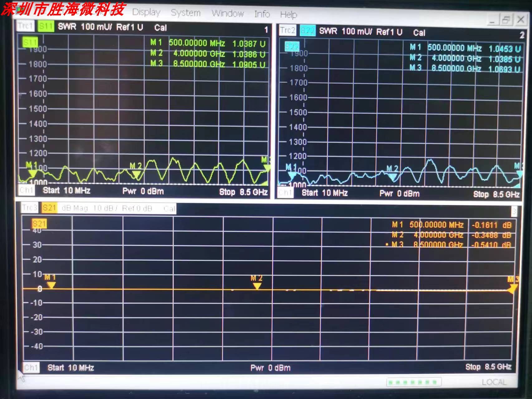The image size is (532, 399).
Task: Click S21 M1 readout -0.1611 dB
Action: 491,225
